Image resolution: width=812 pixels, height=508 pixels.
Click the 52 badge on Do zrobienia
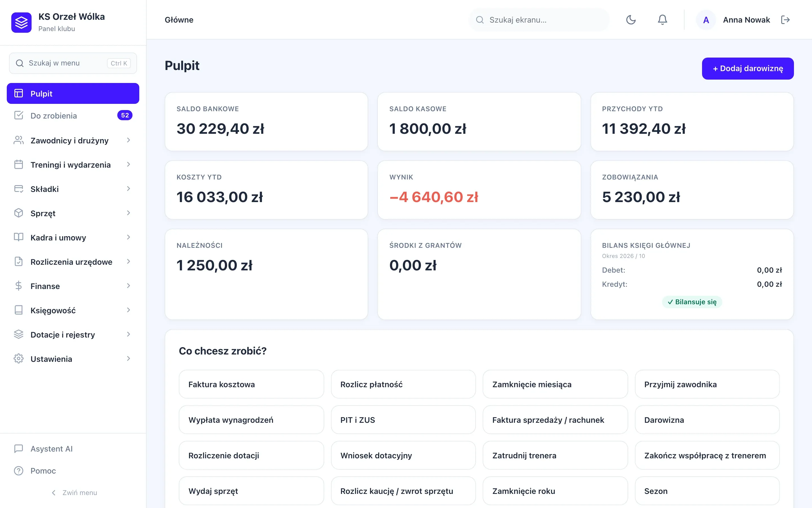[125, 115]
